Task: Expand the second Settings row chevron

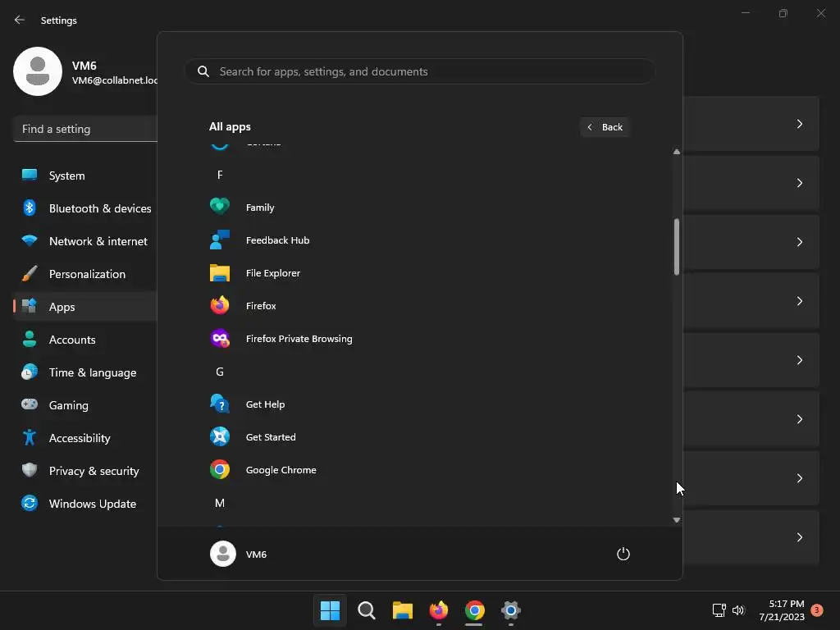Action: tap(799, 183)
